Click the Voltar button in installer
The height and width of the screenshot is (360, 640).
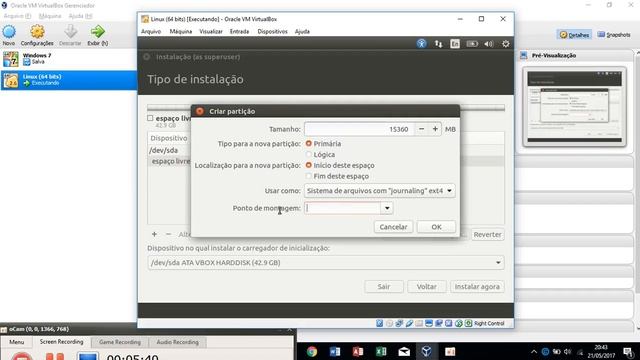click(427, 287)
